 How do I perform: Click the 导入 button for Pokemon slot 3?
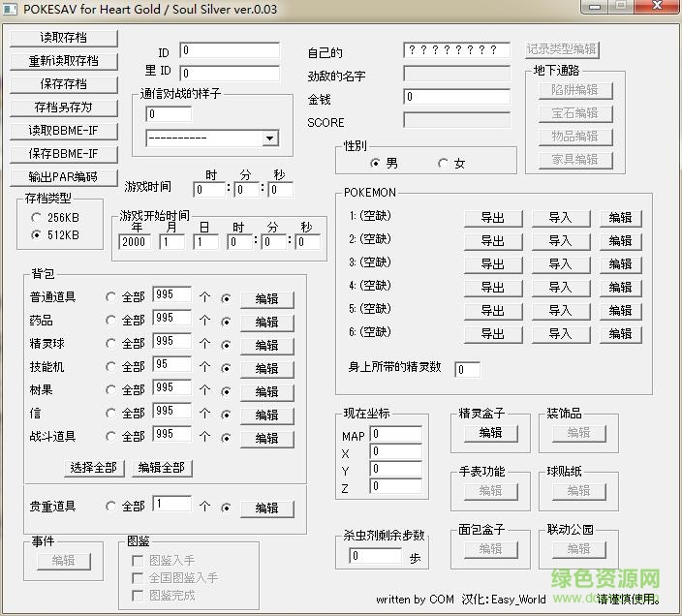(x=560, y=263)
